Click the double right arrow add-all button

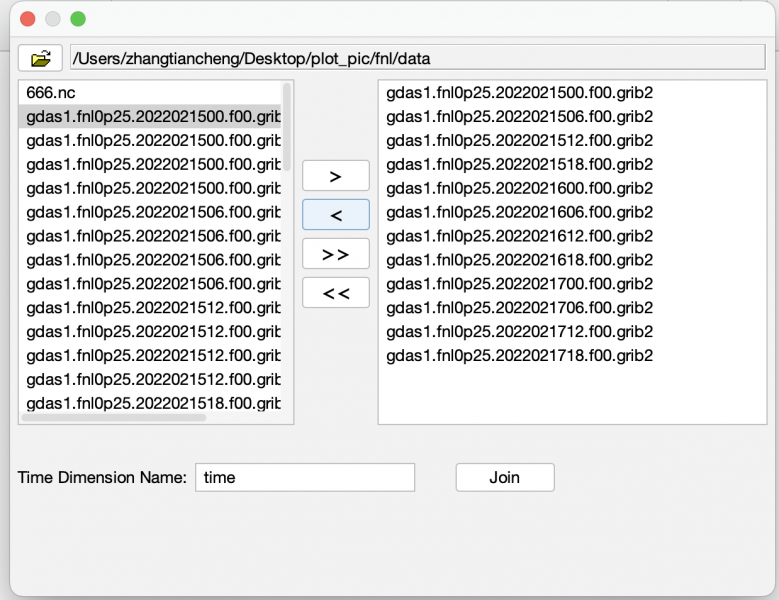[x=335, y=254]
